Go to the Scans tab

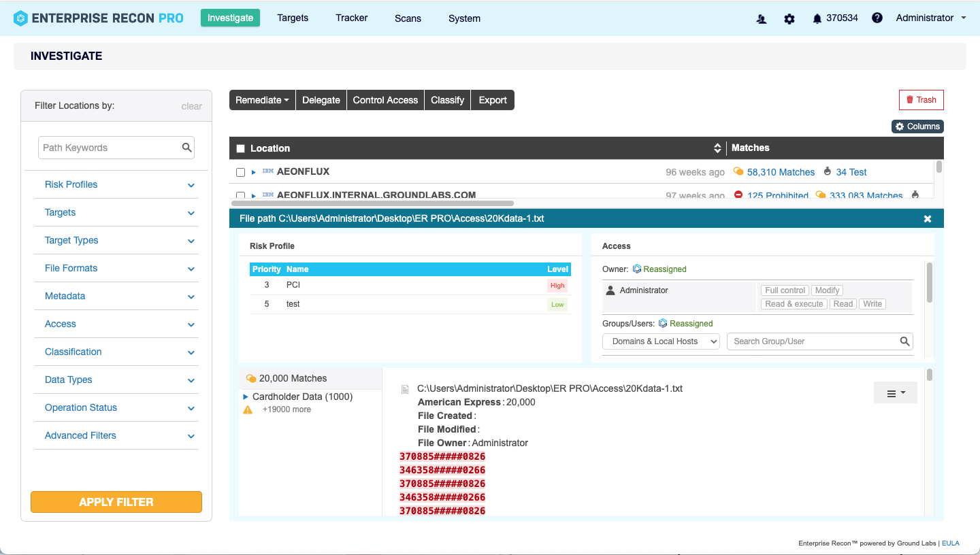coord(408,18)
